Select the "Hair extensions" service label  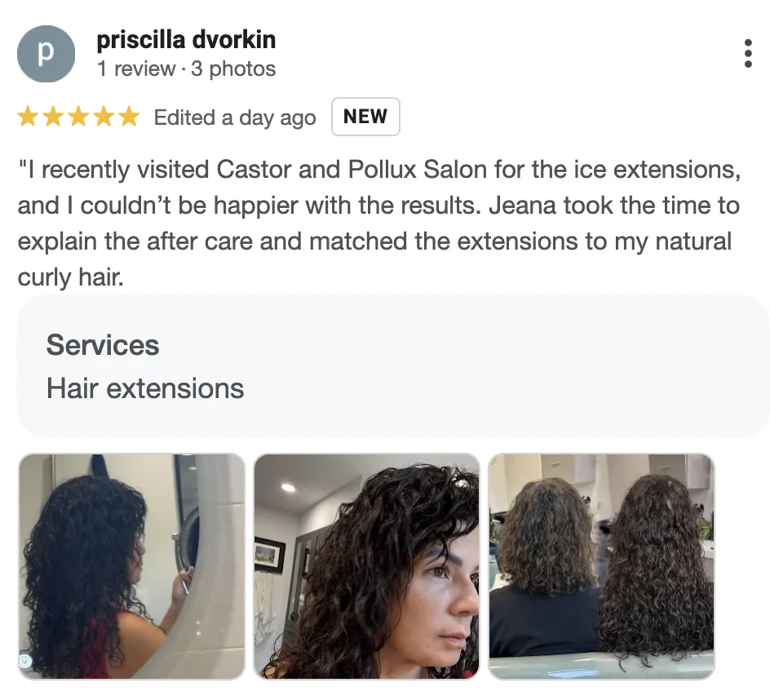pyautogui.click(x=145, y=388)
